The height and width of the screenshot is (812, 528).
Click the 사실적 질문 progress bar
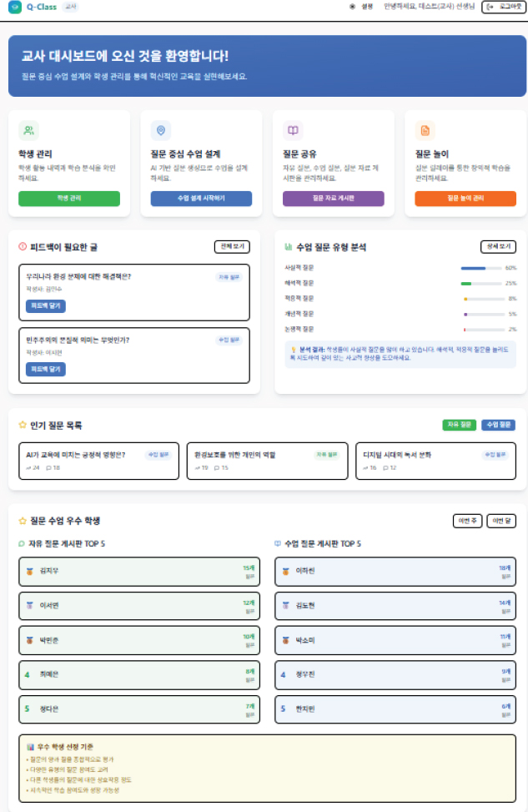click(481, 269)
